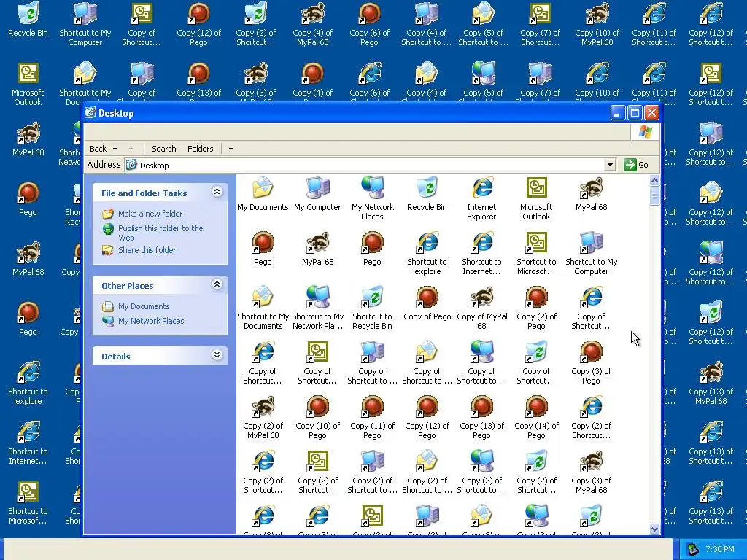The image size is (747, 560).
Task: Click the Make a new folder link
Action: 150,214
